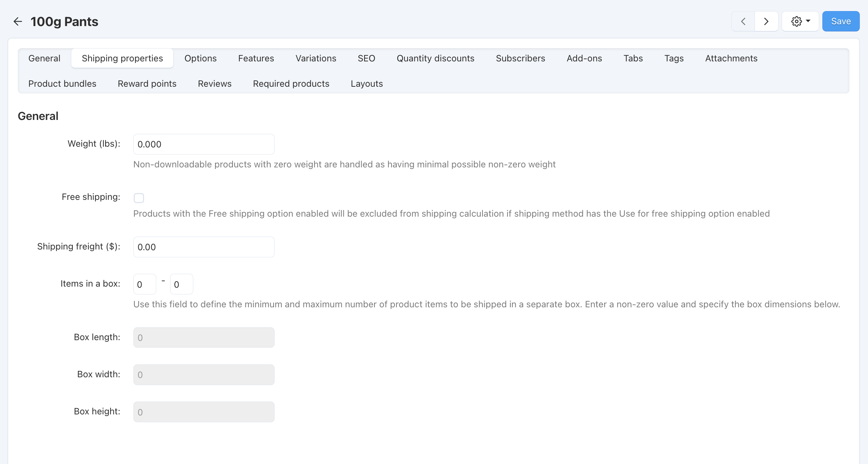
Task: Go back using the left arrow icon
Action: pyautogui.click(x=18, y=21)
